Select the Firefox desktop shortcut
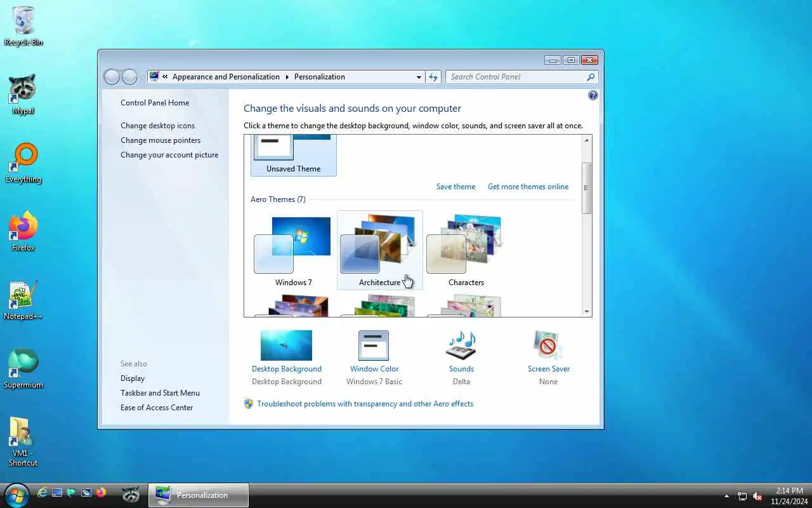Image resolution: width=812 pixels, height=508 pixels. pyautogui.click(x=23, y=232)
